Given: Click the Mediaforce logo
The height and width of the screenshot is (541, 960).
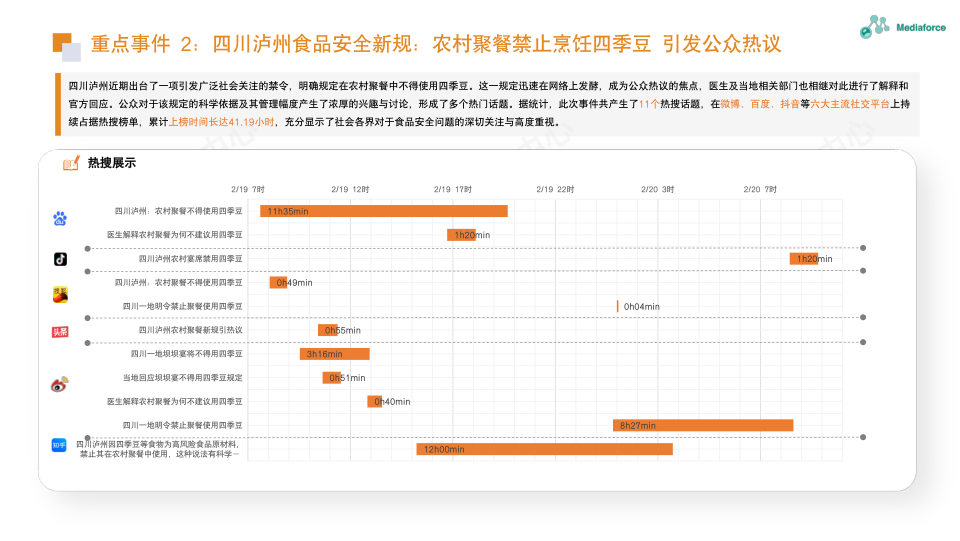Looking at the screenshot, I should pos(902,27).
